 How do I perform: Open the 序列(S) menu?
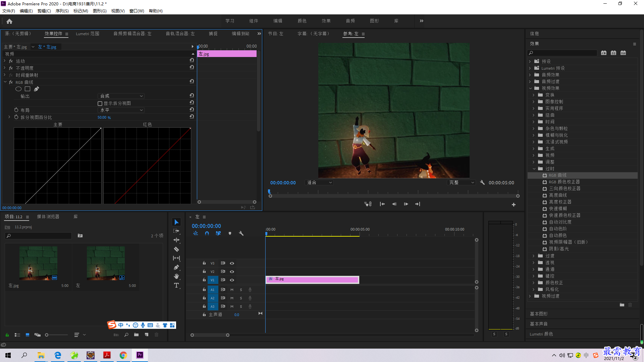click(x=62, y=11)
